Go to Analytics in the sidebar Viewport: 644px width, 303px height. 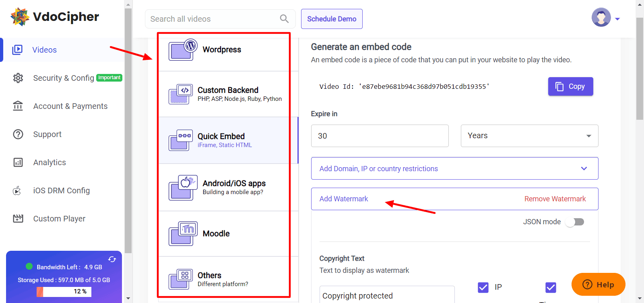pos(50,162)
